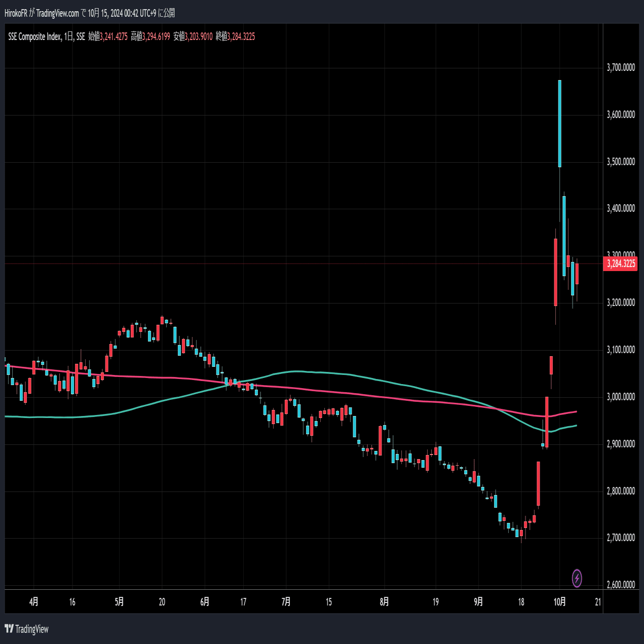Click the 4月 date label on time axis
Viewport: 644px width, 644px height.
point(33,602)
